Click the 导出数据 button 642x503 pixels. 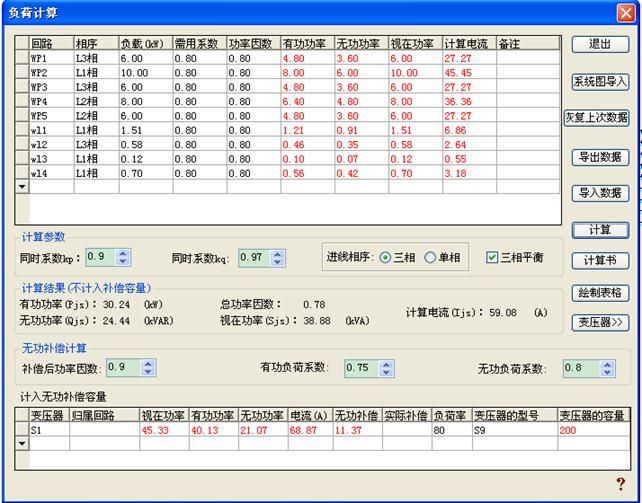click(600, 157)
